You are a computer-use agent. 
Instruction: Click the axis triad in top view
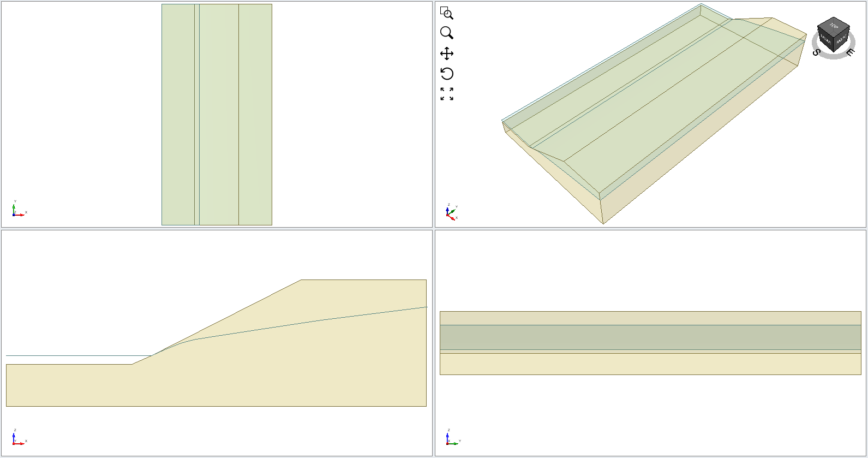pos(19,209)
